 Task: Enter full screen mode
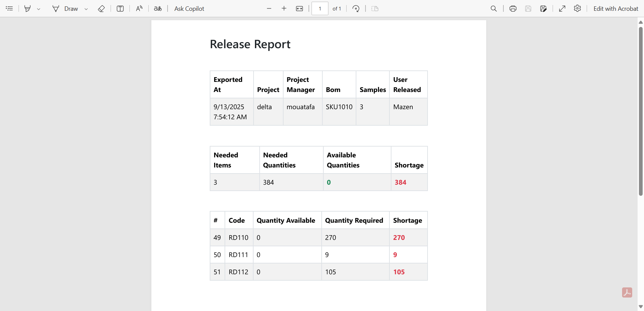(562, 8)
